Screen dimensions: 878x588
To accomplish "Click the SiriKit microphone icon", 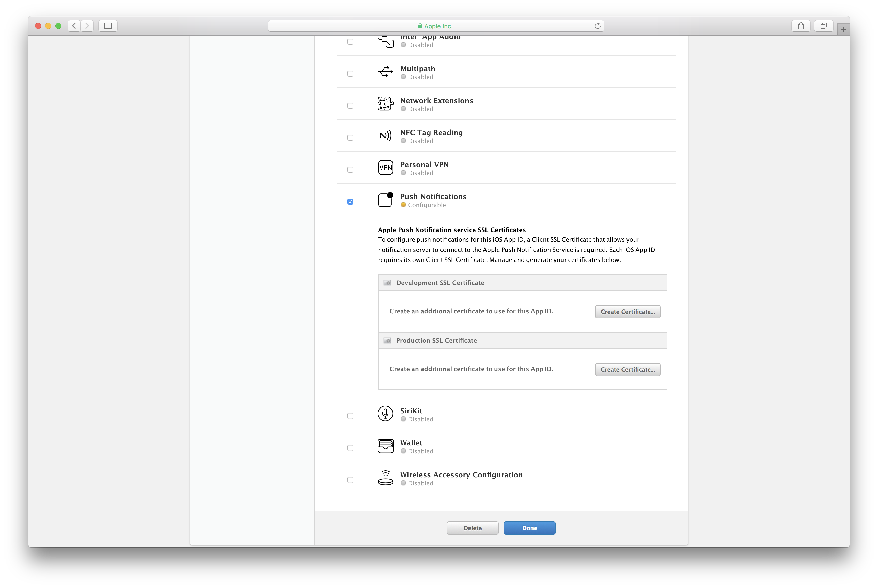I will click(385, 414).
